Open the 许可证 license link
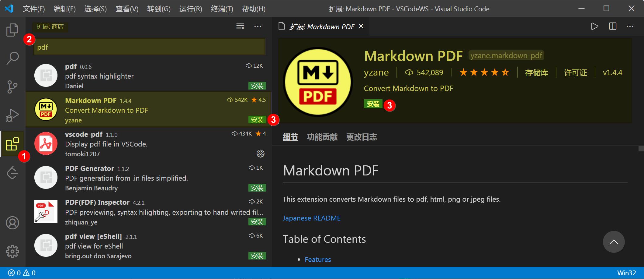The width and height of the screenshot is (644, 279). [576, 73]
